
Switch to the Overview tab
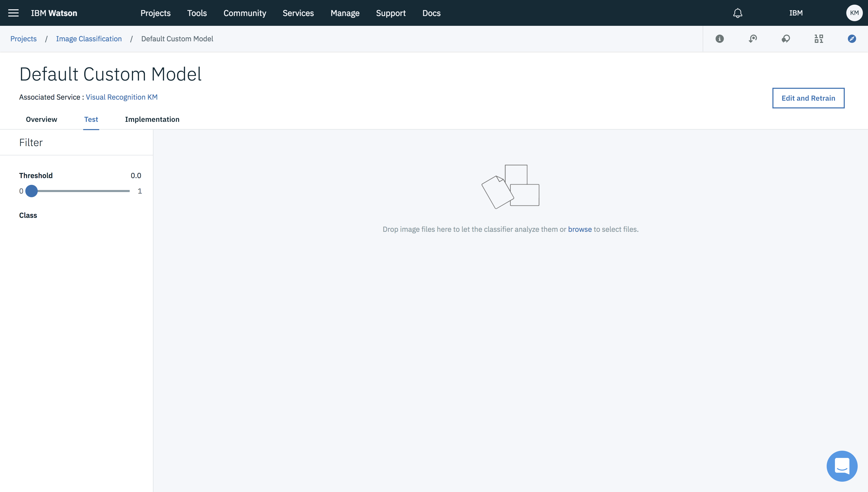[x=41, y=119]
